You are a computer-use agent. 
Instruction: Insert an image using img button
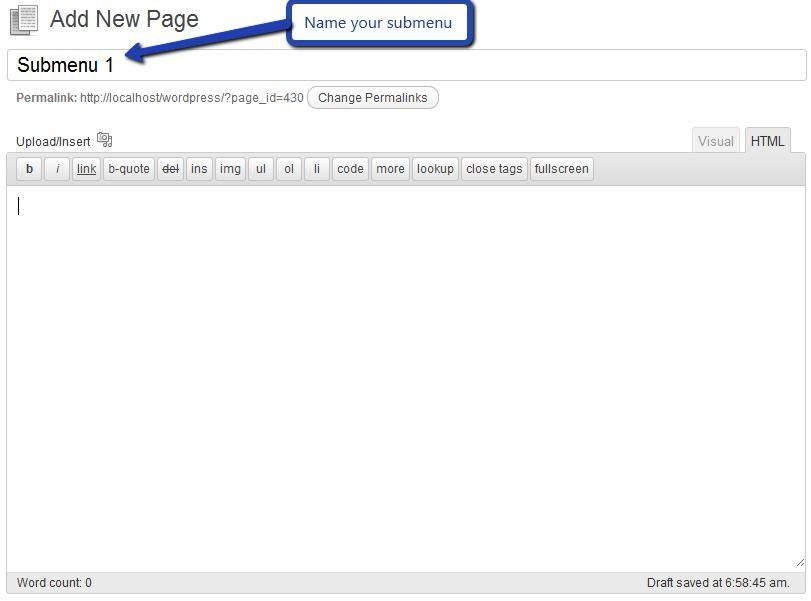[230, 169]
